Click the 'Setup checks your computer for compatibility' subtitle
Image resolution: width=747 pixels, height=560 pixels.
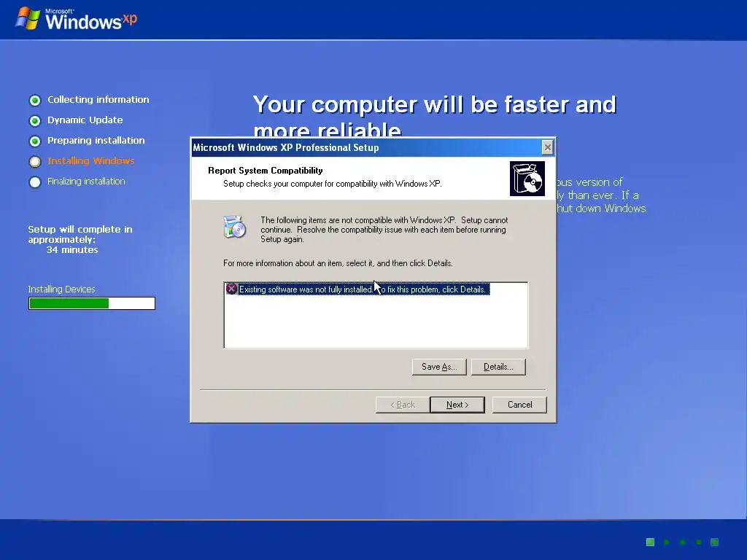[333, 184]
